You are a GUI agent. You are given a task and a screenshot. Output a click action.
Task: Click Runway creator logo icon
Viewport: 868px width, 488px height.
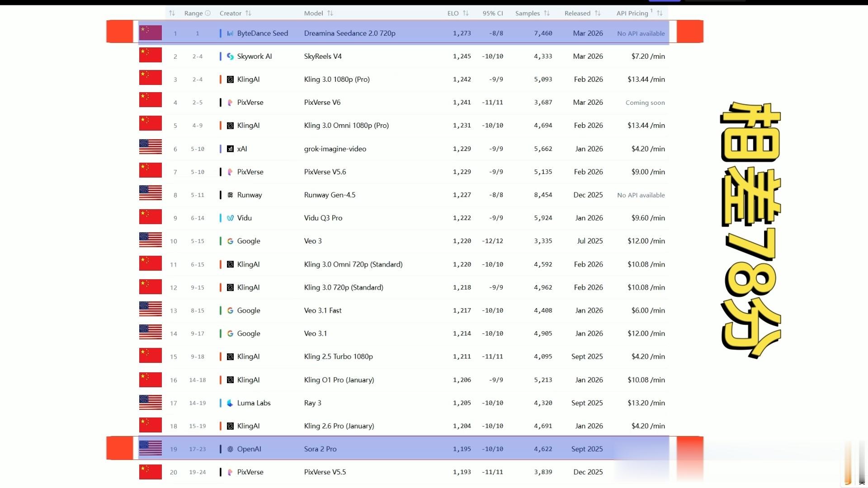tap(230, 195)
